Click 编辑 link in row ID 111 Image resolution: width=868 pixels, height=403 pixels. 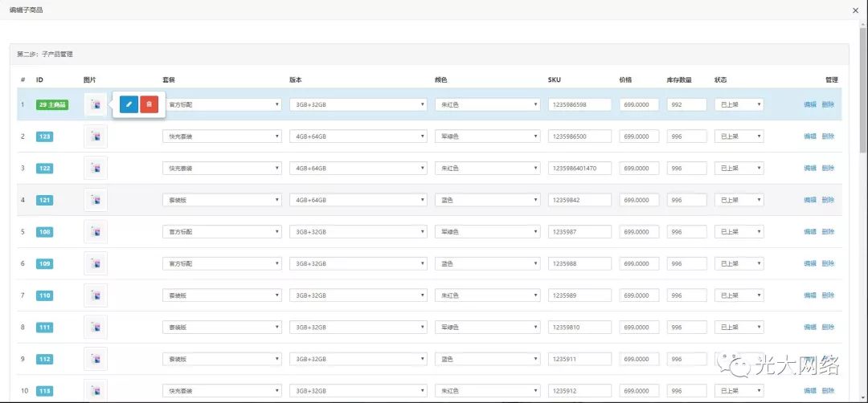(810, 328)
